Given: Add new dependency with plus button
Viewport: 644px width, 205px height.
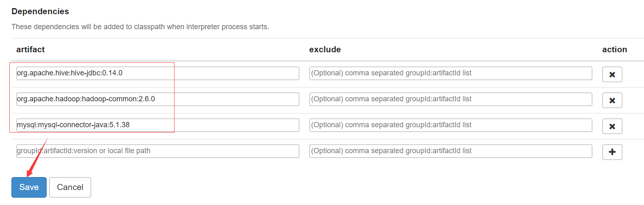Looking at the screenshot, I should 612,152.
